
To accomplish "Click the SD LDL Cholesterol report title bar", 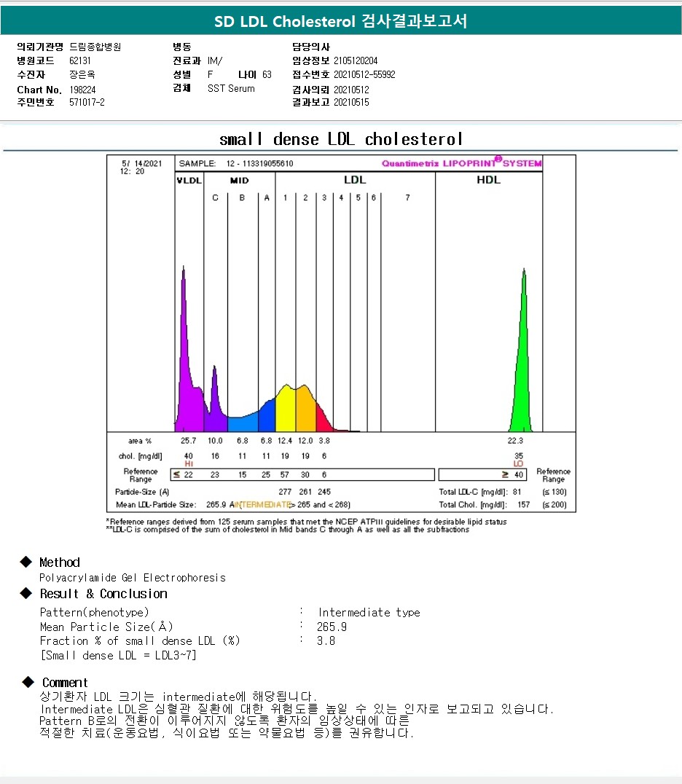I will (341, 22).
